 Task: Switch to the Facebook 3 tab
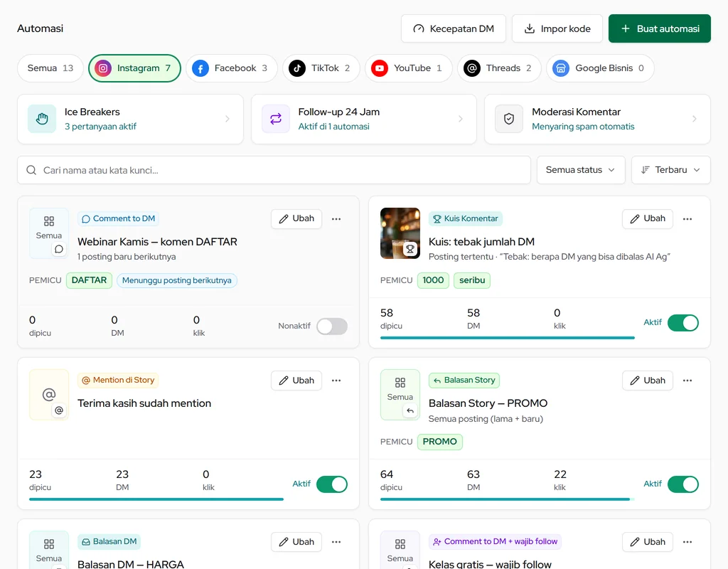click(232, 68)
